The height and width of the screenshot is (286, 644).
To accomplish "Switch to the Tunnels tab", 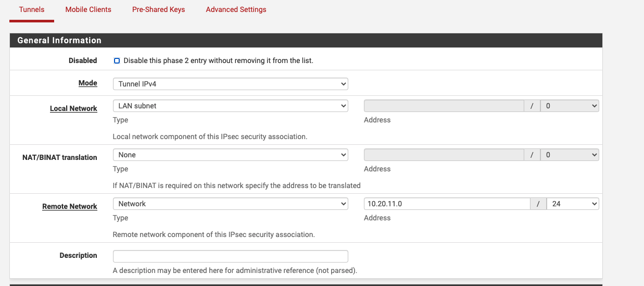I will click(x=32, y=9).
